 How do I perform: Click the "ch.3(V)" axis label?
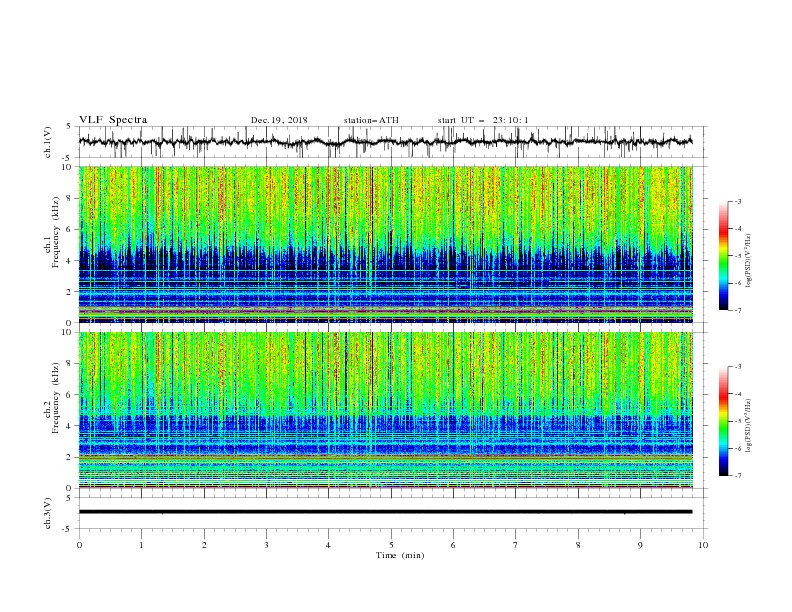[x=48, y=513]
